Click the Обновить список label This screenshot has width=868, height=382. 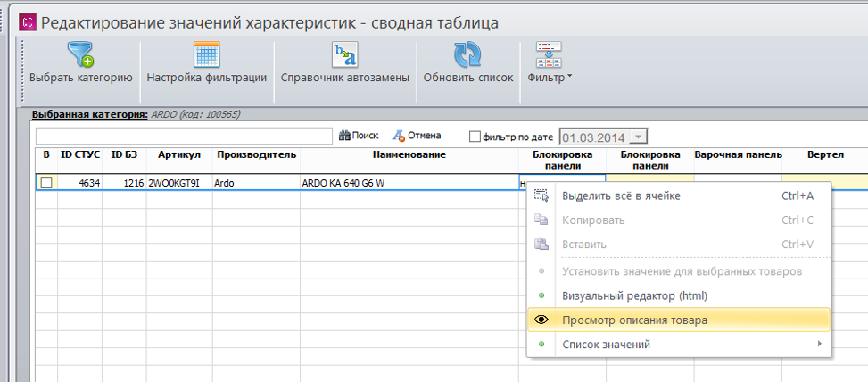click(468, 78)
